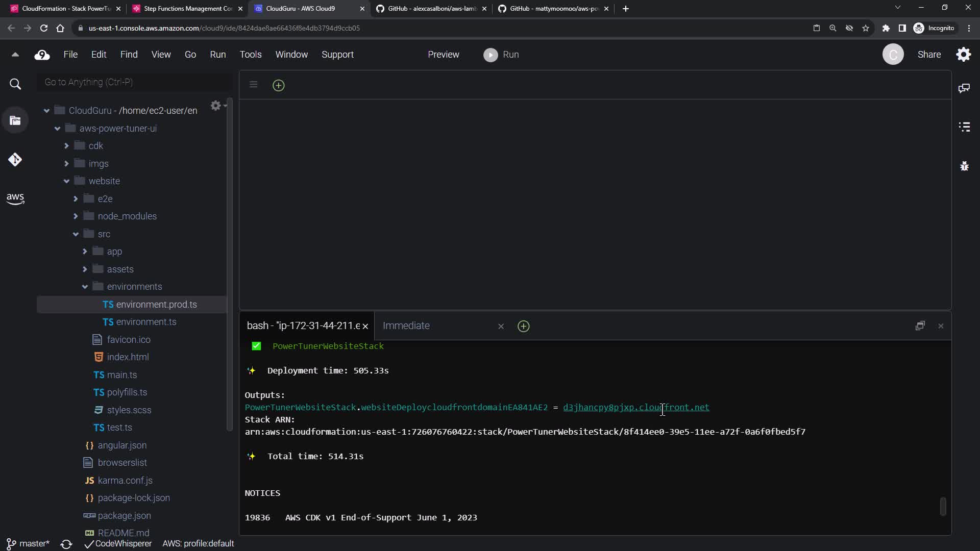This screenshot has width=980, height=551.
Task: Expand the cdk folder
Action: point(67,146)
